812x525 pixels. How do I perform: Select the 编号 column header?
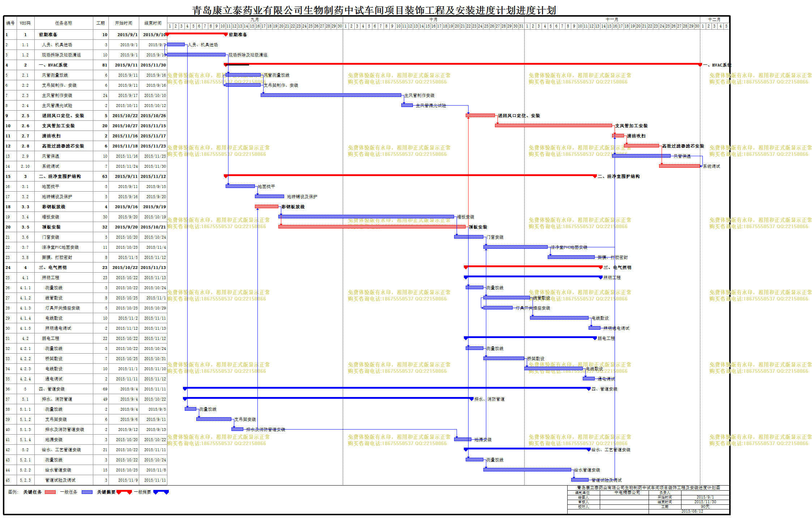[x=10, y=23]
